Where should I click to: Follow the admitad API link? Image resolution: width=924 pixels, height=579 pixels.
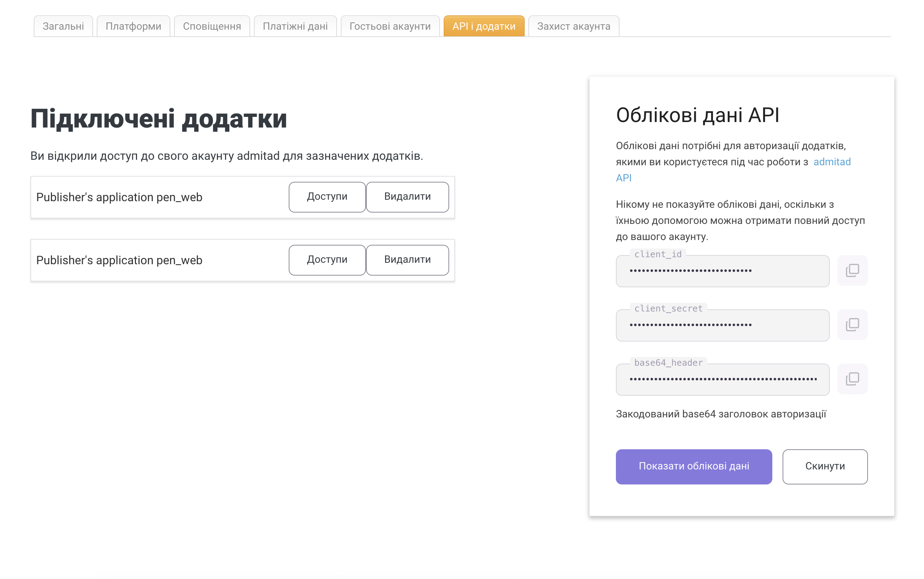click(831, 162)
